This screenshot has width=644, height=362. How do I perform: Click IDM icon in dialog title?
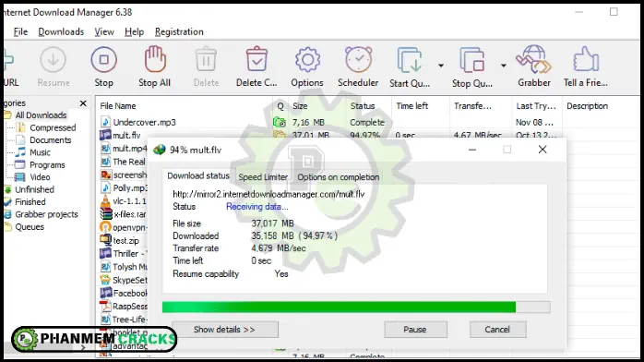tap(160, 150)
